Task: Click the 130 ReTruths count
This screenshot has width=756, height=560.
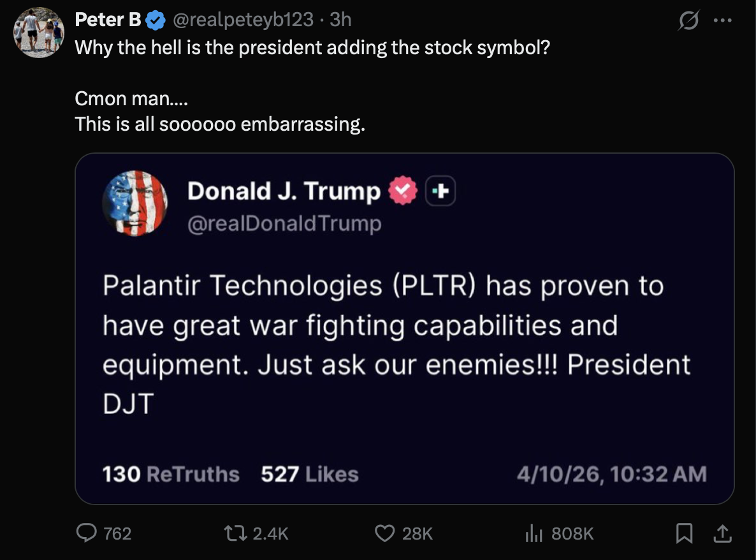Action: click(171, 475)
